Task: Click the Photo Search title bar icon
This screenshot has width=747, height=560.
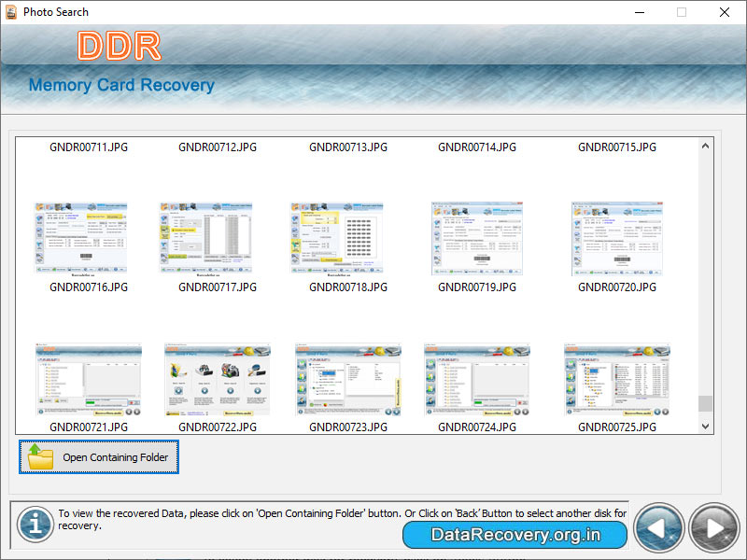Action: click(x=9, y=12)
